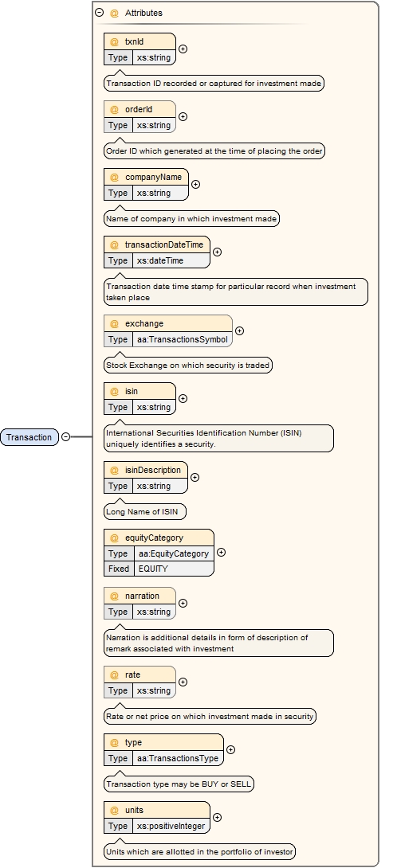Expand the companyName attribute plus icon

coord(195,184)
